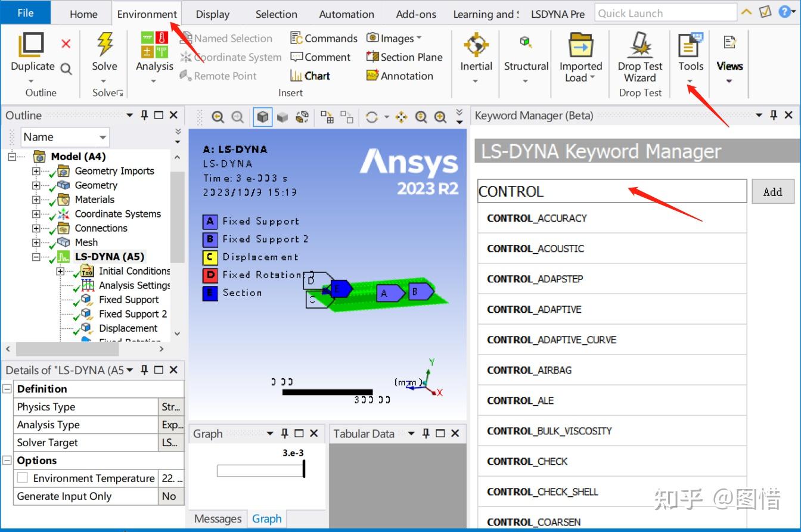The height and width of the screenshot is (532, 801).
Task: Open the Automation ribbon tab
Action: pyautogui.click(x=346, y=13)
